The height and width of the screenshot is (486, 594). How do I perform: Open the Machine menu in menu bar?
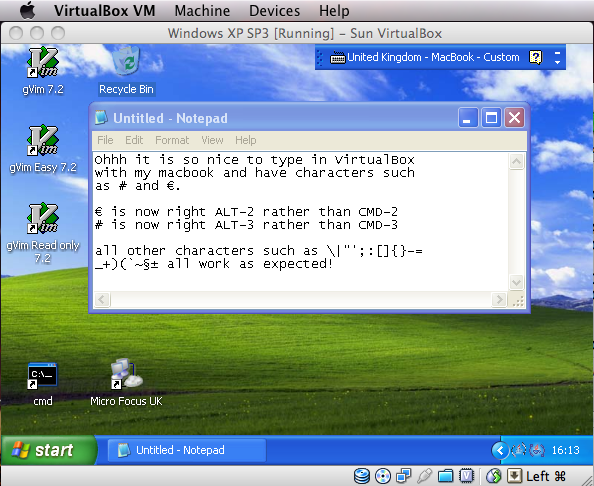pyautogui.click(x=202, y=11)
